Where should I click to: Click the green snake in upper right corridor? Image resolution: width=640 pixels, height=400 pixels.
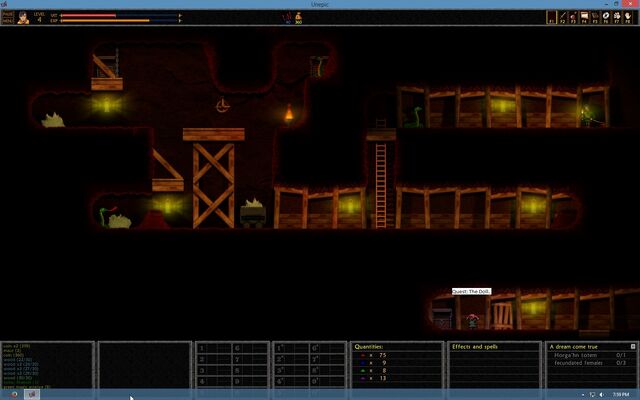click(413, 117)
